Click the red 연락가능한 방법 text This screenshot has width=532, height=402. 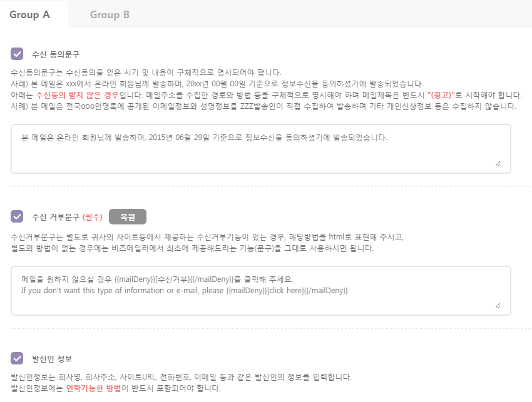click(x=94, y=388)
